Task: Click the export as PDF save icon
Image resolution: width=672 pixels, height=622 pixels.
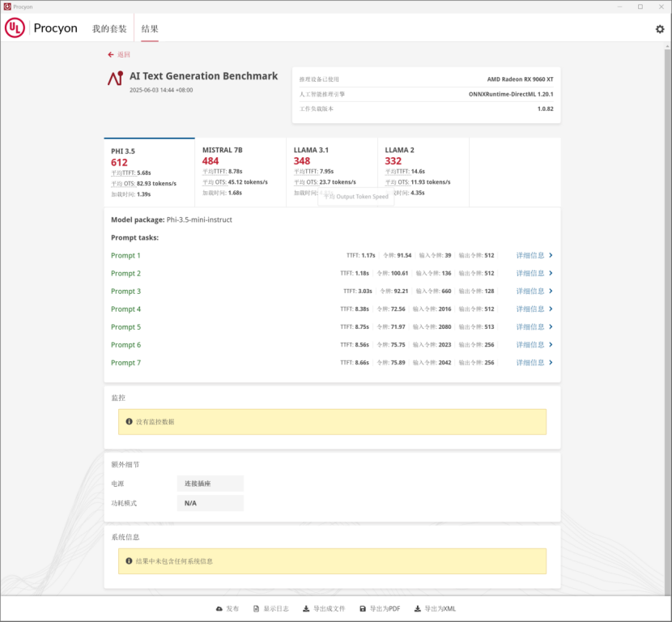Action: (363, 609)
